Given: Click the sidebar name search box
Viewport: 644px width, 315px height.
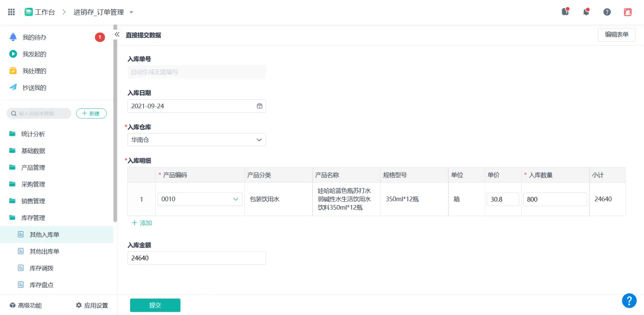Looking at the screenshot, I should 39,114.
